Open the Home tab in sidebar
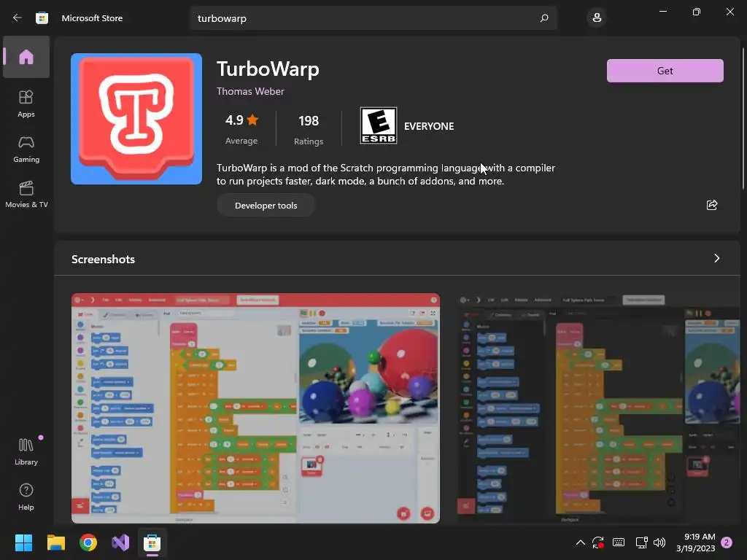The image size is (747, 560). [26, 57]
